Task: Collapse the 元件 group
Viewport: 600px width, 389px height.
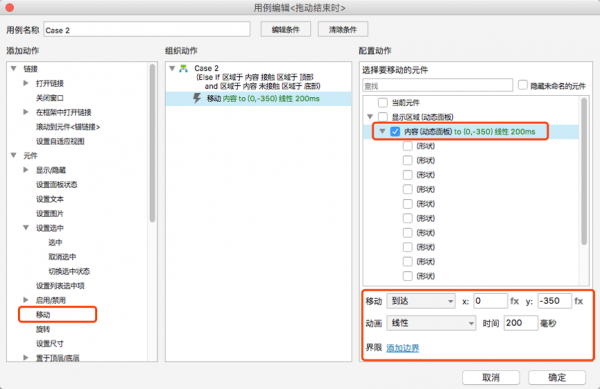Action: coord(14,155)
